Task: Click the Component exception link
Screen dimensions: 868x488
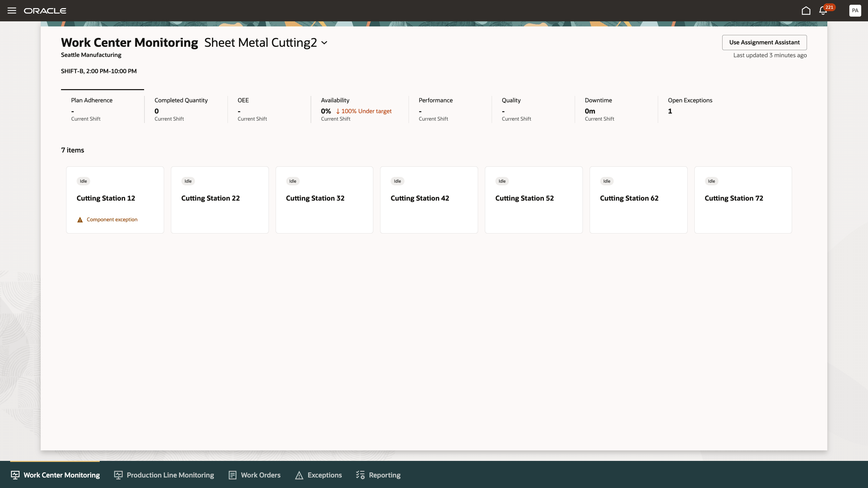Action: pyautogui.click(x=112, y=219)
